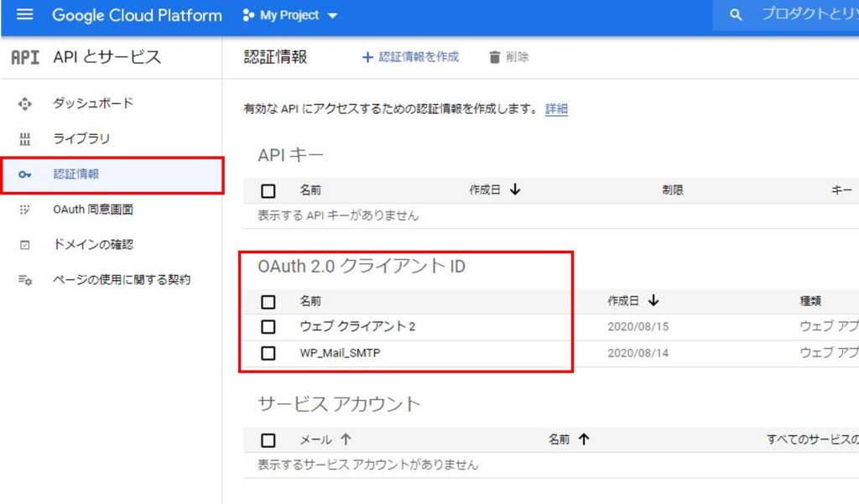Viewport: 859px width, 504px height.
Task: Open ドメインの確認 in the sidebar
Action: [x=93, y=244]
